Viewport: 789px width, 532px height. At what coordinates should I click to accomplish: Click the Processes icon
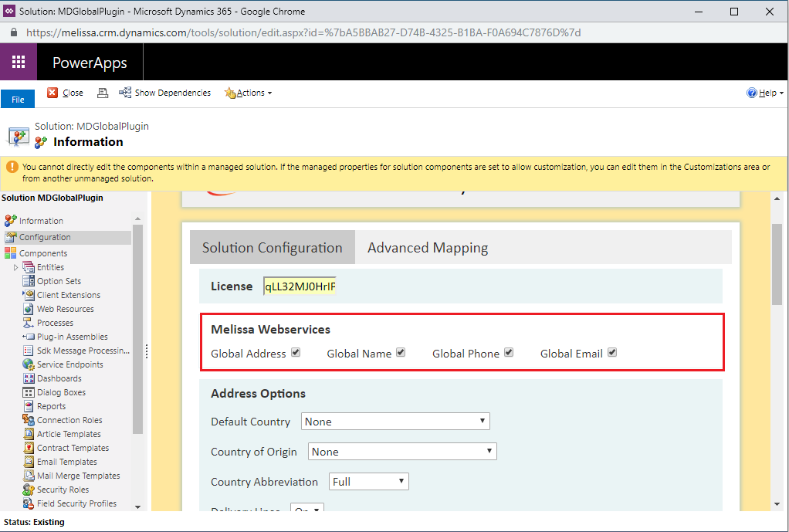(x=29, y=323)
